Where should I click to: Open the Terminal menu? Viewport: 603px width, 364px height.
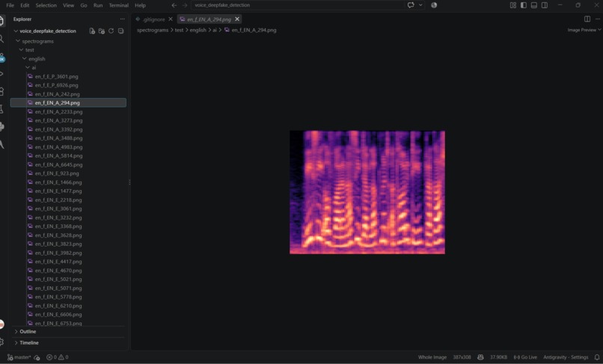[x=118, y=5]
